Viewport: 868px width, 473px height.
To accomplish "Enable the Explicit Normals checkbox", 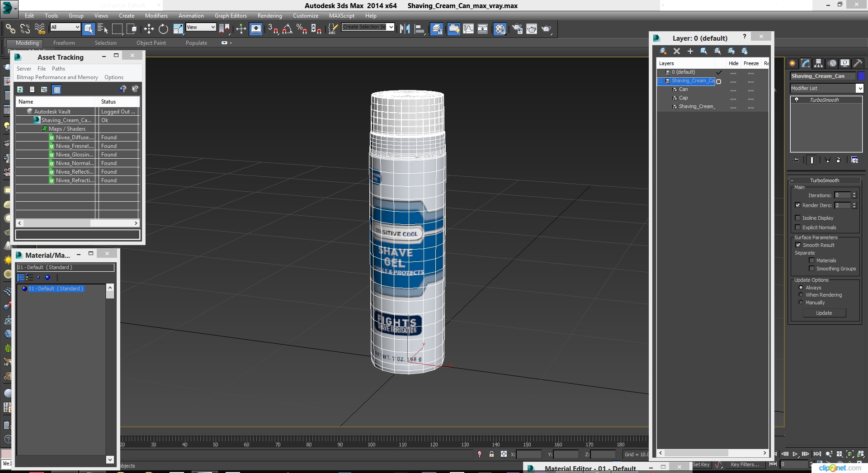I will click(x=798, y=227).
